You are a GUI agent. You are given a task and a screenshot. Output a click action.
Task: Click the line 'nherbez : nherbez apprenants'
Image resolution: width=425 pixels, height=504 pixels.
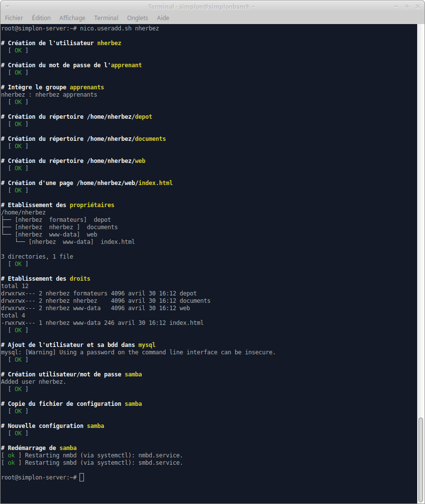[x=49, y=95]
